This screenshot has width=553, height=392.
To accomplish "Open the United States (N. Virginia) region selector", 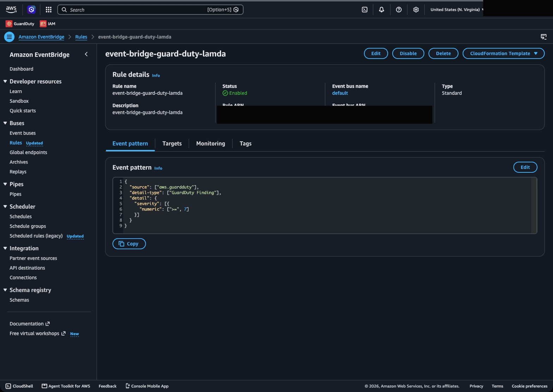I will 457,10.
